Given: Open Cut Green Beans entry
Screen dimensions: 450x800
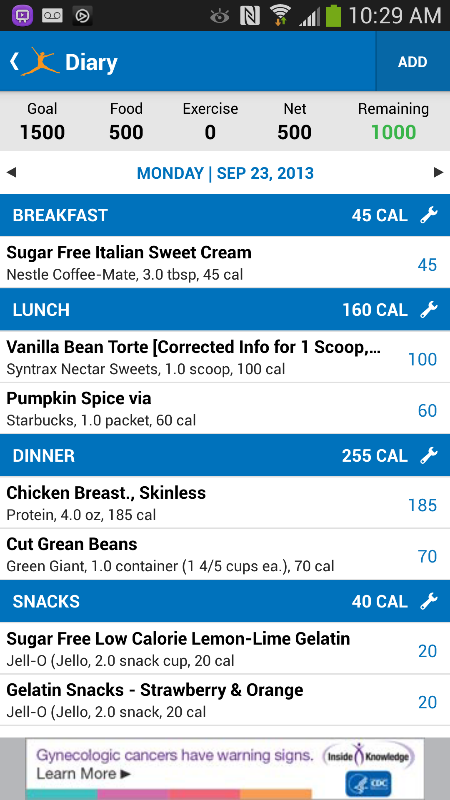Looking at the screenshot, I should pos(225,555).
